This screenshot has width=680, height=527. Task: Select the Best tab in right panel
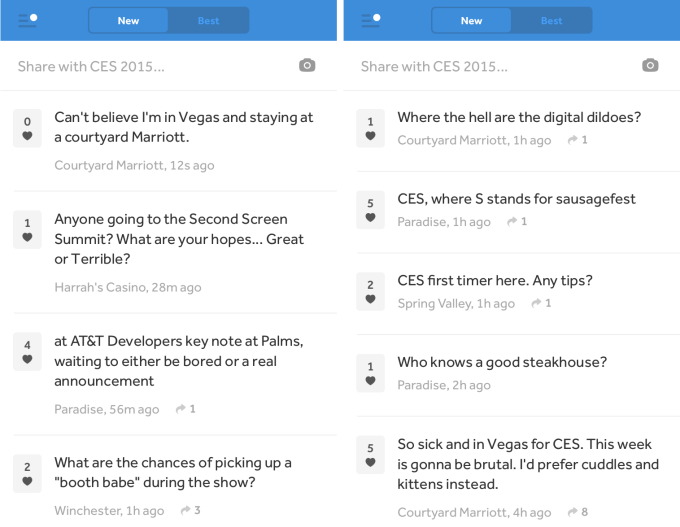tap(551, 21)
